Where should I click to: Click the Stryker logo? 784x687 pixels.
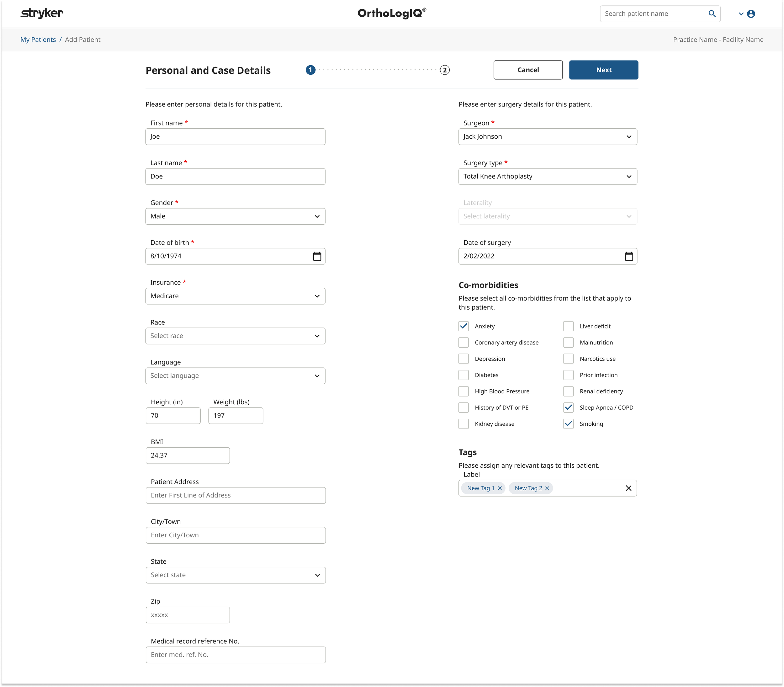[42, 13]
